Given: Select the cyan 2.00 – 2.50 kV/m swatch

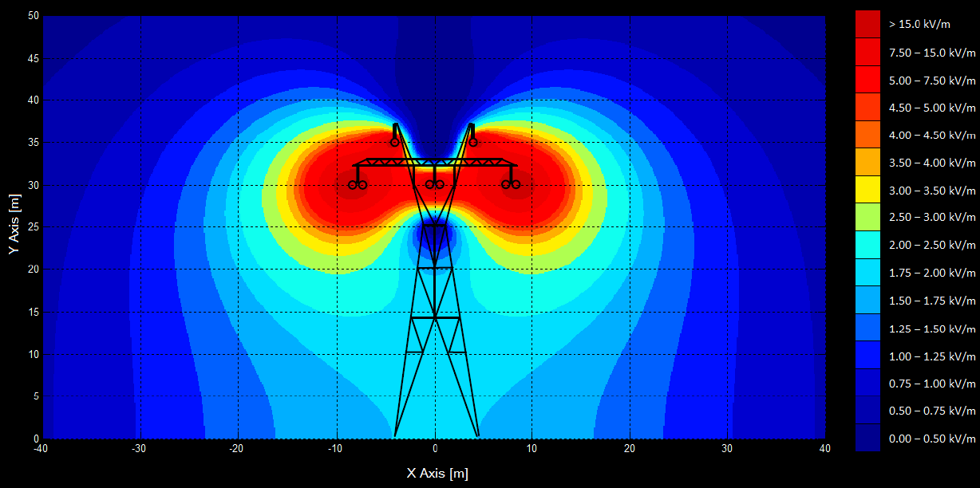Looking at the screenshot, I should click(x=867, y=245).
